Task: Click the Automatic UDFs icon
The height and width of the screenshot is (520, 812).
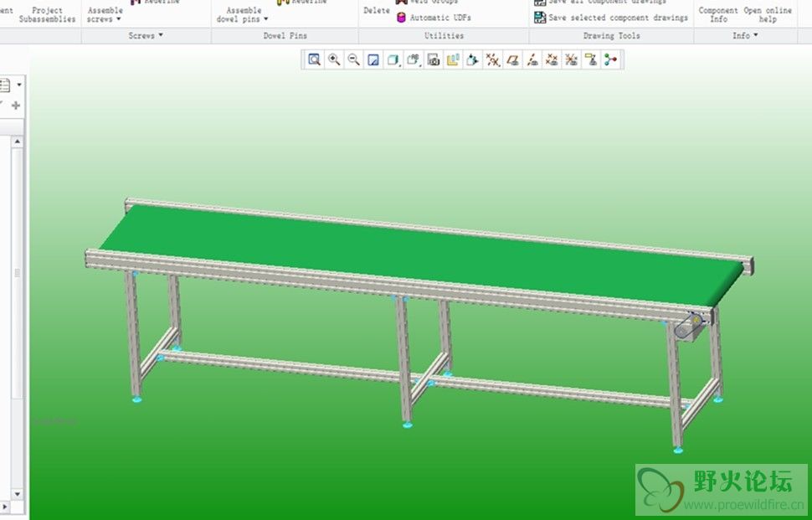Action: point(401,18)
